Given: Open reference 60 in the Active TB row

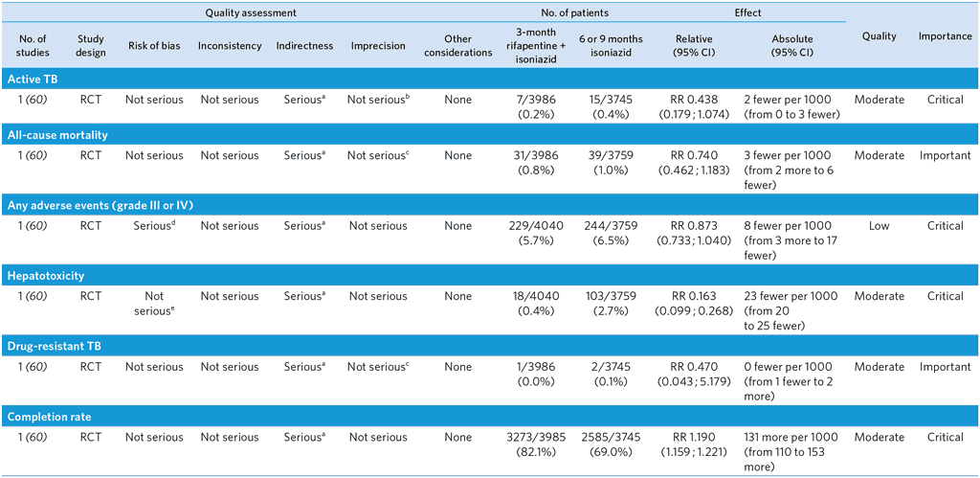Looking at the screenshot, I should tap(31, 100).
